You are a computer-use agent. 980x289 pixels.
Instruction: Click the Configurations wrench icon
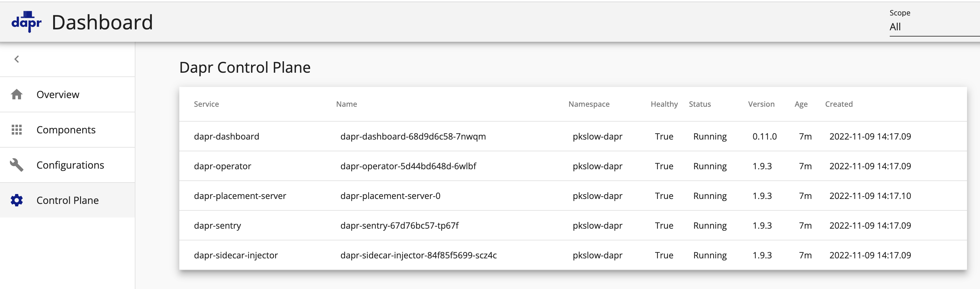point(17,165)
